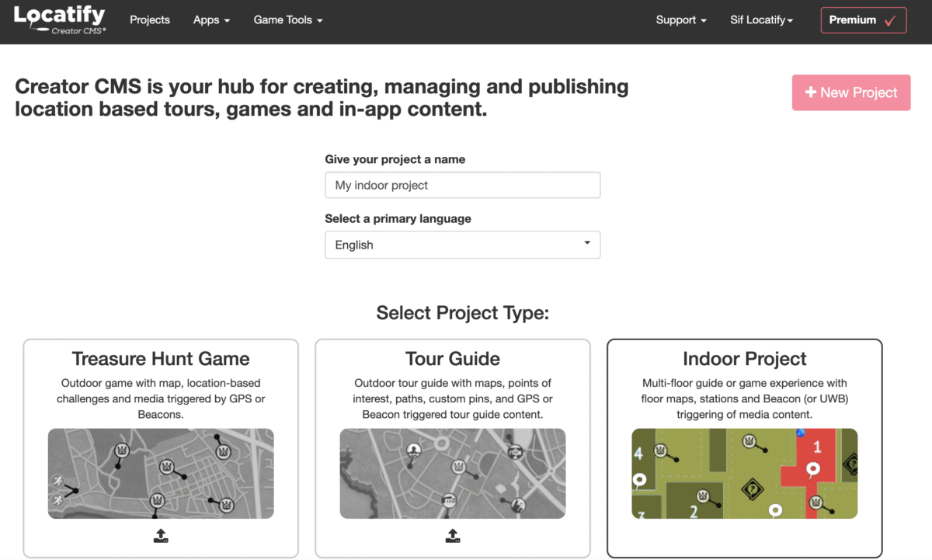
Task: Click the upload icon under Treasure Hunt Game
Action: coord(161,535)
